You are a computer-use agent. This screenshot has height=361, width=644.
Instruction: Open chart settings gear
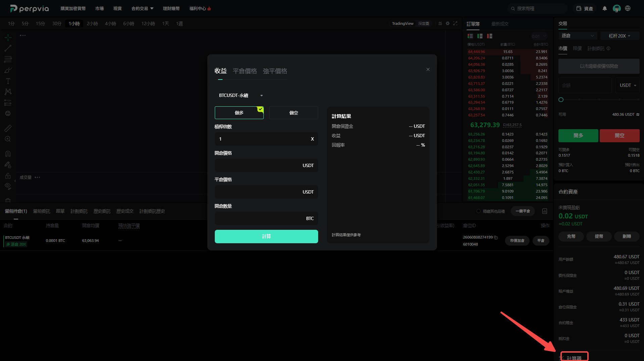(448, 23)
